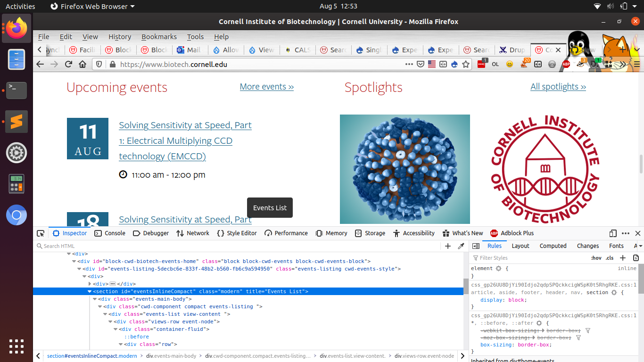Image resolution: width=644 pixels, height=362 pixels.
Task: Open the Terminal from the dock
Action: [17, 90]
